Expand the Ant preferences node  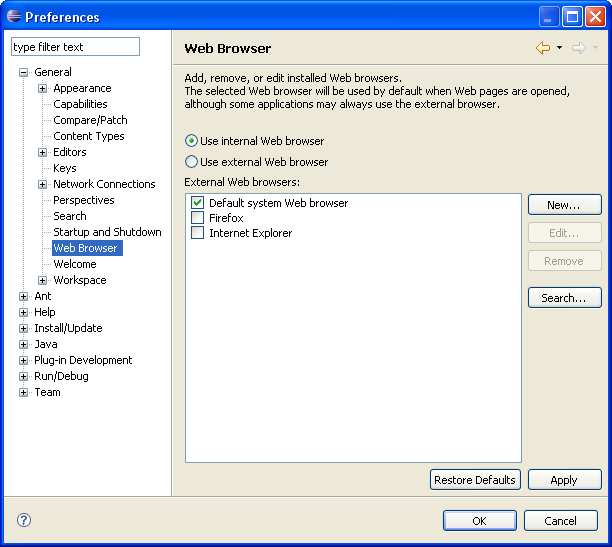point(23,296)
